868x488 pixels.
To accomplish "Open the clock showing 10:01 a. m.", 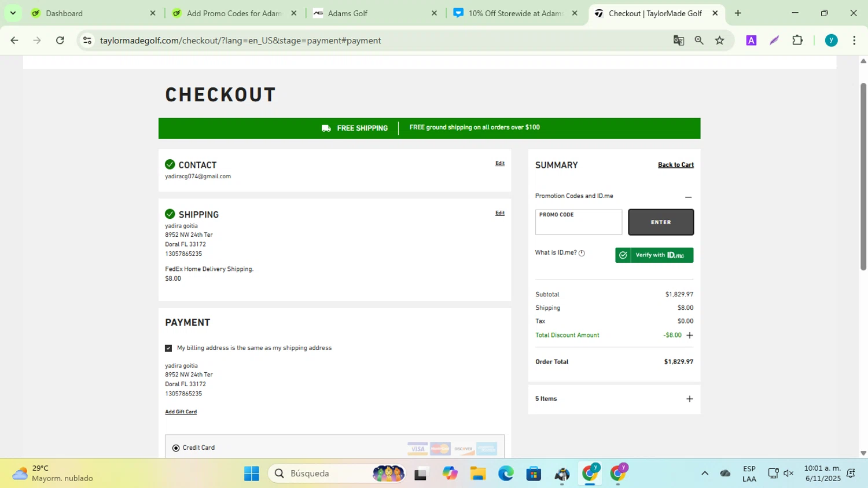I will 822,474.
